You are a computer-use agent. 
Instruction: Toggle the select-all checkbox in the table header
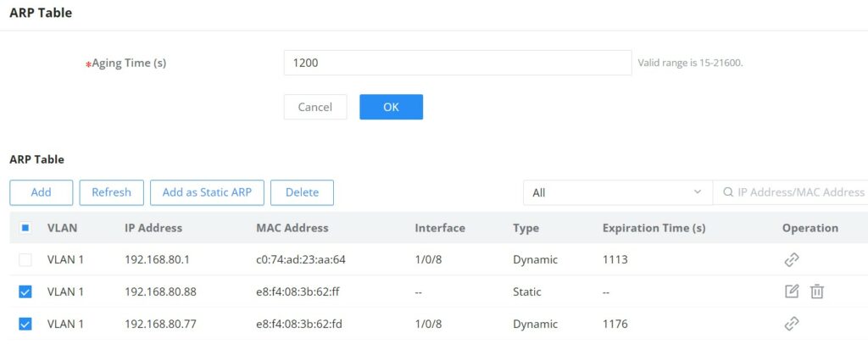[25, 228]
